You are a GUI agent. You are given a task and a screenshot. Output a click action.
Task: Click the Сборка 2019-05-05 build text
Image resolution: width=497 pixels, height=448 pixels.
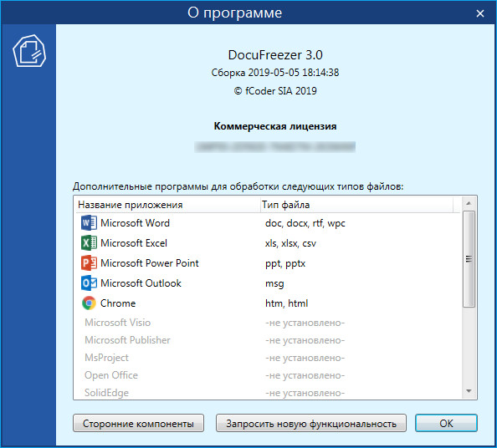(275, 73)
